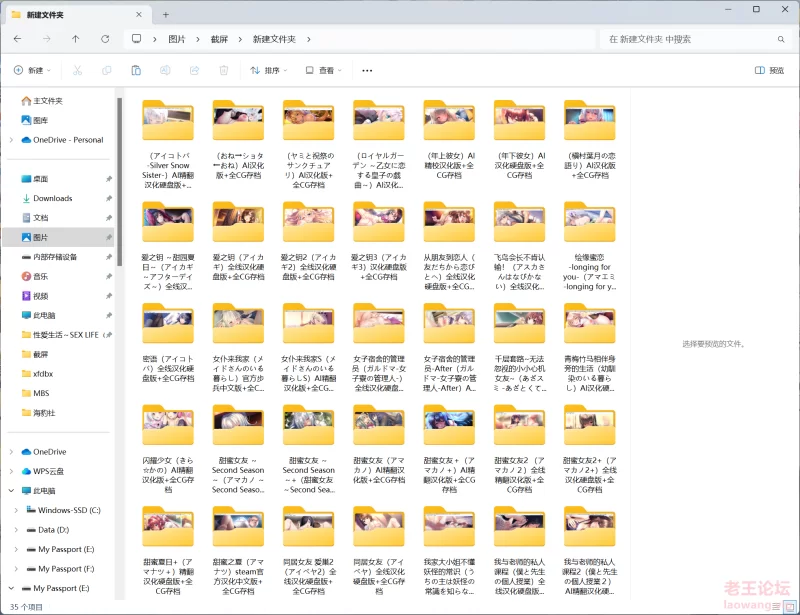Open the 查看 view dropdown

[x=323, y=70]
